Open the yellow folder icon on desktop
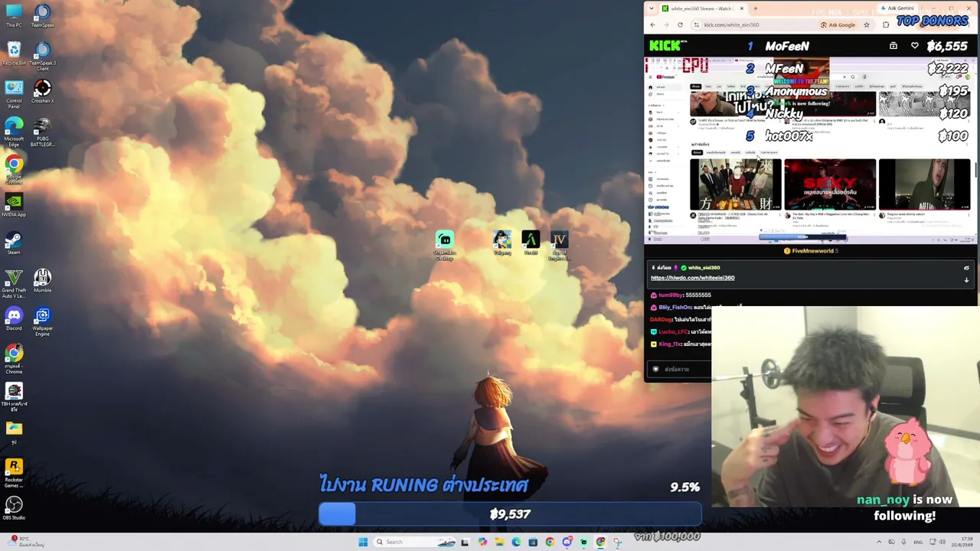The width and height of the screenshot is (980, 551). pos(14,432)
